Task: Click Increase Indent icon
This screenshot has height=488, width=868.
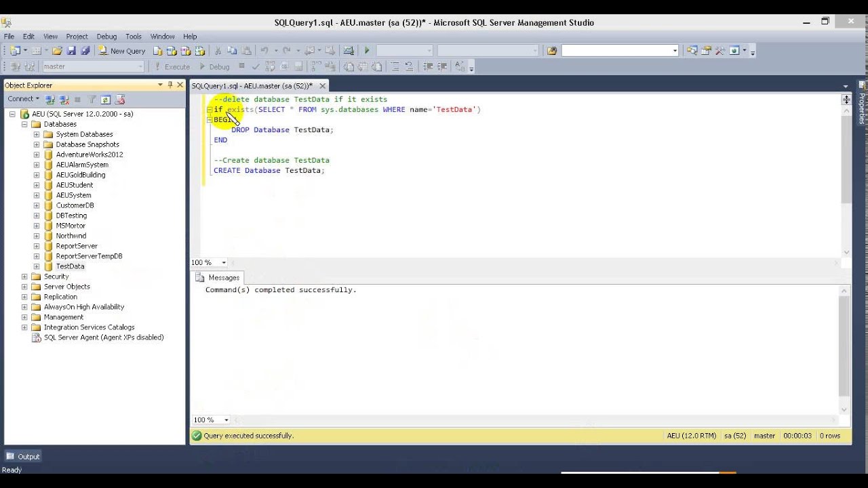Action: (441, 66)
